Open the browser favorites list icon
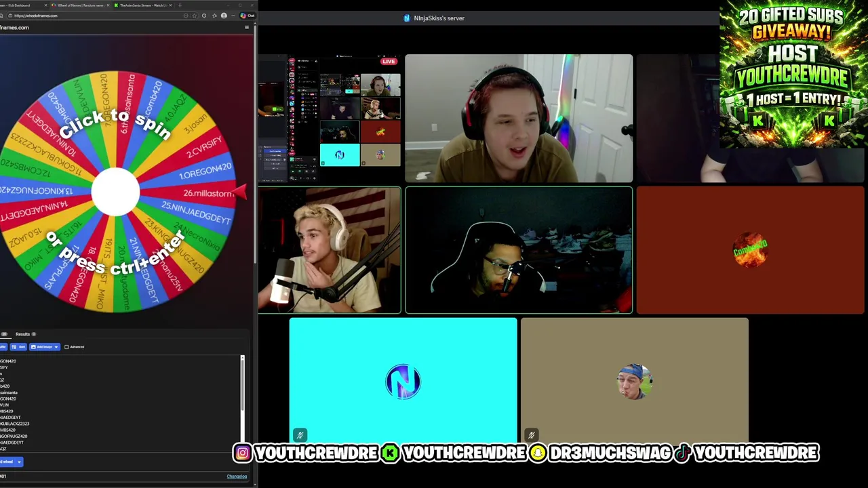Image resolution: width=868 pixels, height=488 pixels. 214,16
